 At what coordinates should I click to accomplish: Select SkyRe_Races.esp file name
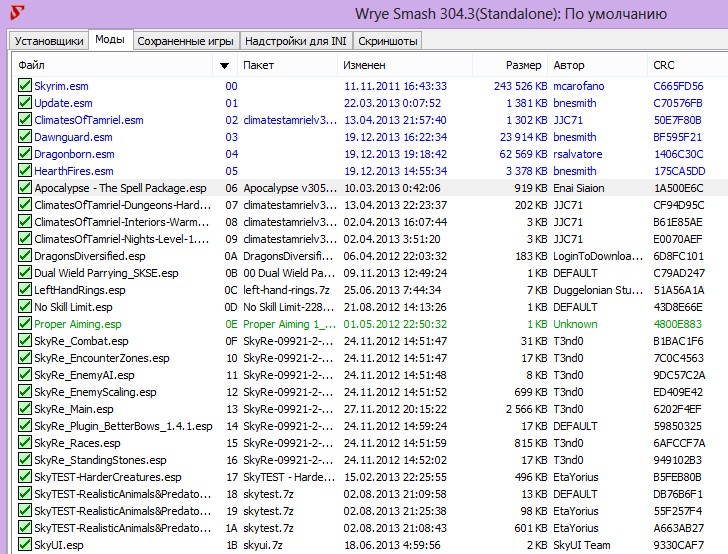tap(77, 443)
